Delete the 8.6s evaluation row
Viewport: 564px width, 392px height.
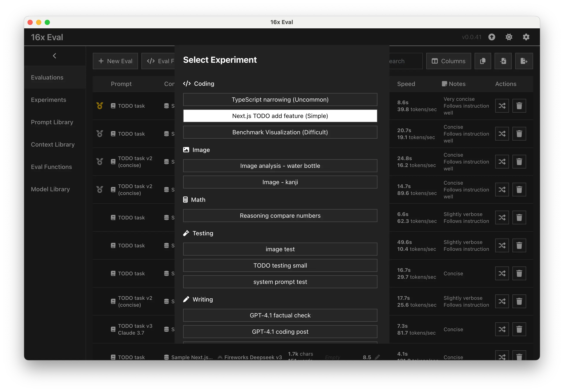[519, 106]
